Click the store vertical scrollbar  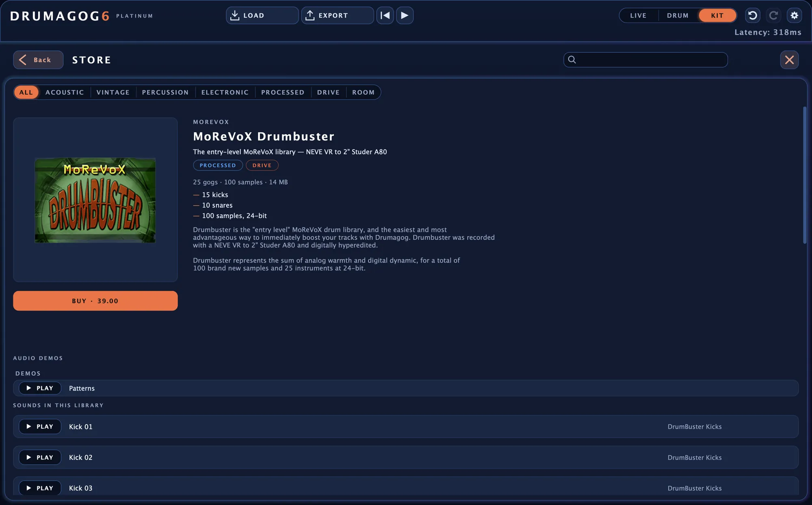805,175
